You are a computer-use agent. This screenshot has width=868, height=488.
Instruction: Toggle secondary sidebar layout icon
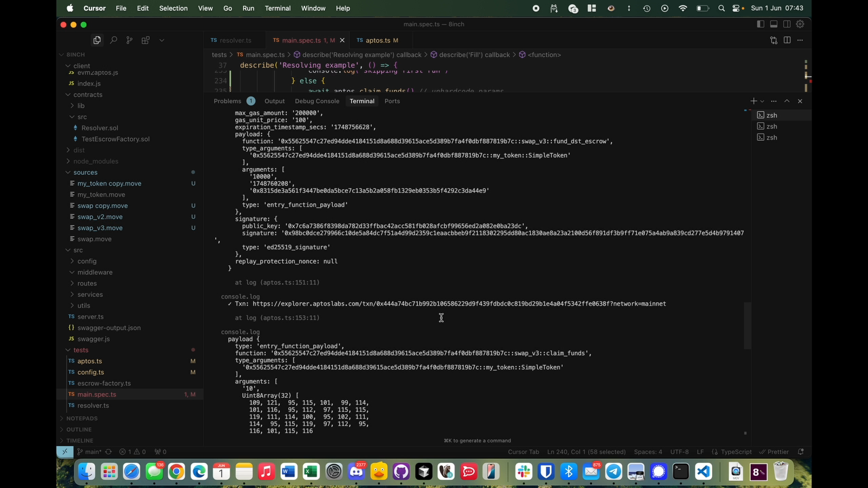(787, 24)
